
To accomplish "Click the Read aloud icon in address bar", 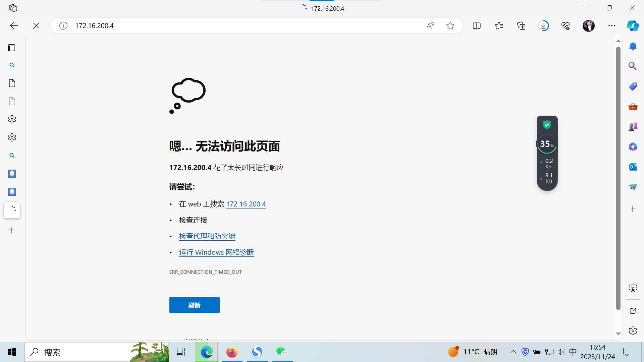I will click(430, 25).
